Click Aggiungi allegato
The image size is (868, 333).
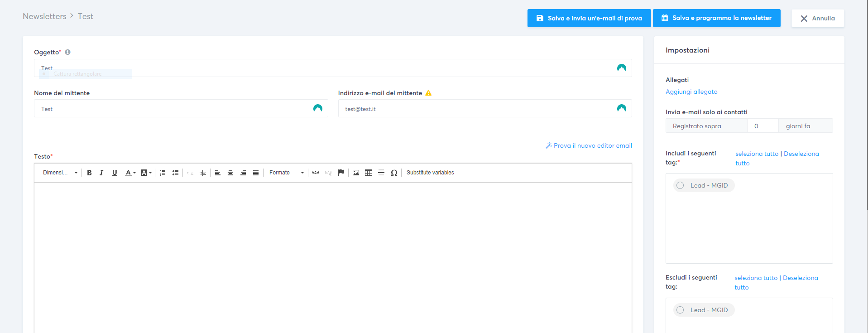coord(691,92)
